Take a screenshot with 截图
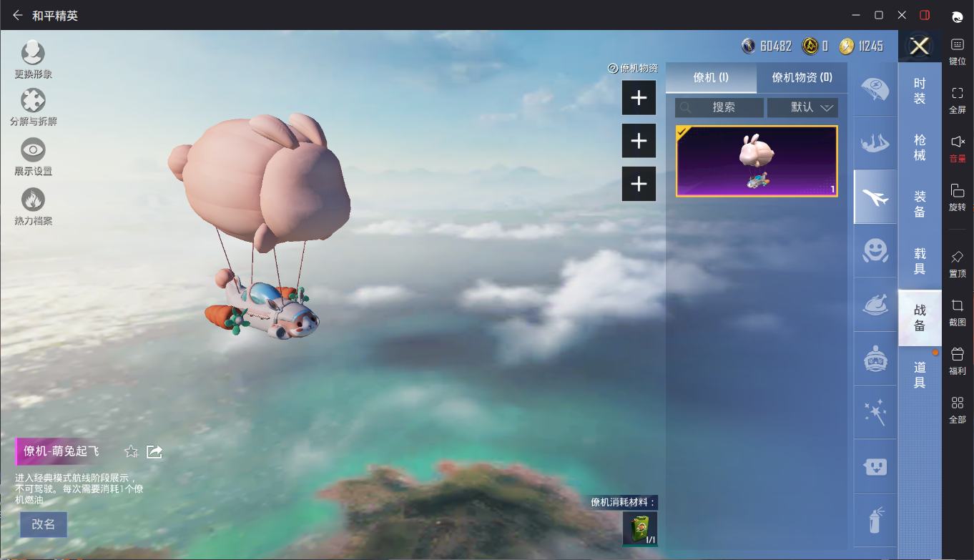 [x=958, y=313]
